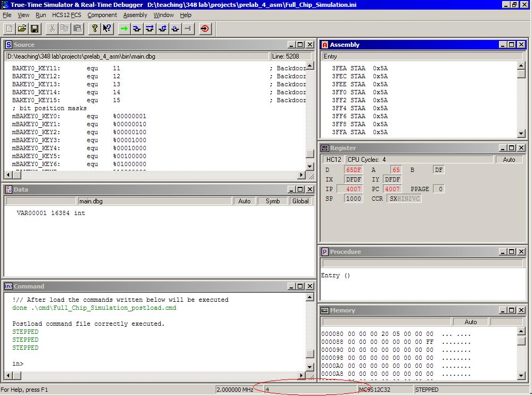Click Source window scroll up arrow
Screen dimensions: 532x396
[x=310, y=65]
